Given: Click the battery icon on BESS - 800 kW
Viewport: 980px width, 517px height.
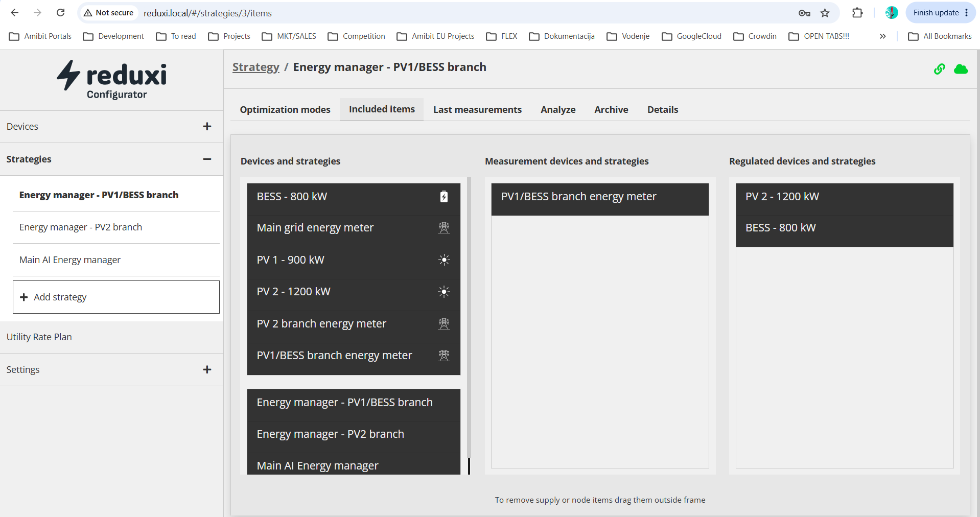Looking at the screenshot, I should point(444,197).
